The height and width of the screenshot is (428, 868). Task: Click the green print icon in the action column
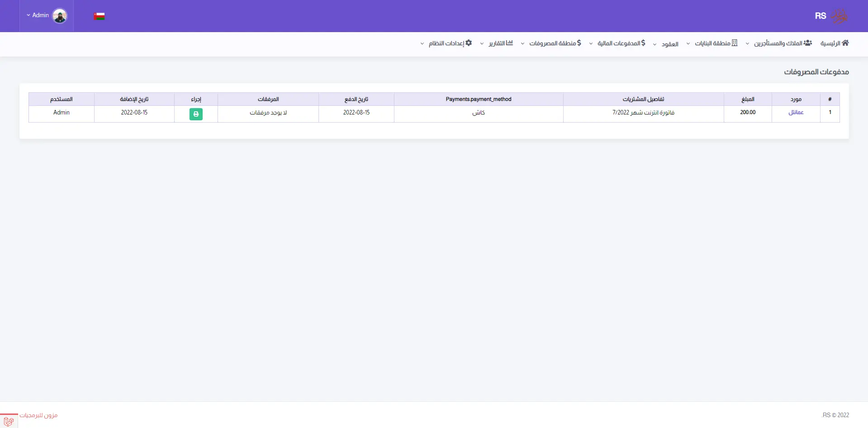pyautogui.click(x=196, y=114)
